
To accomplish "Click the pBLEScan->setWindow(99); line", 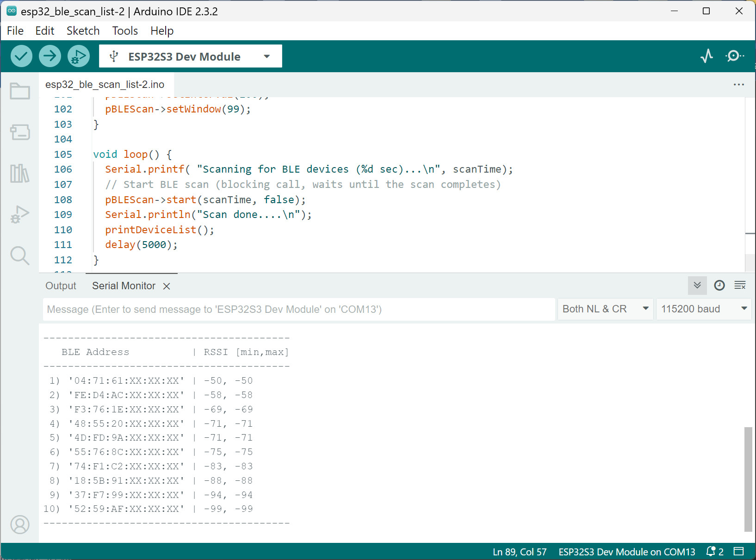I will (x=178, y=109).
